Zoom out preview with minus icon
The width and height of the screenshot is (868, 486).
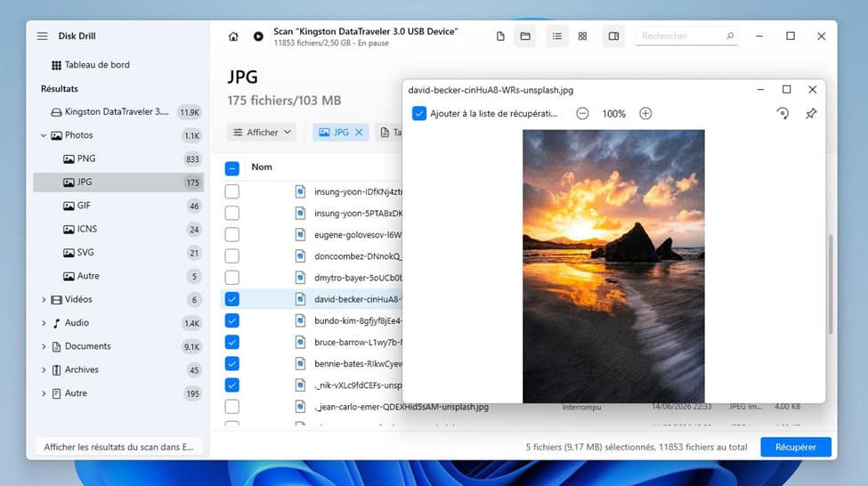tap(582, 113)
